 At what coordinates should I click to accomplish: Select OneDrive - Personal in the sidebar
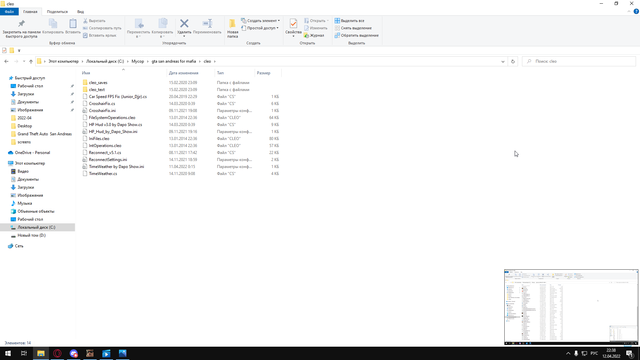[32, 153]
